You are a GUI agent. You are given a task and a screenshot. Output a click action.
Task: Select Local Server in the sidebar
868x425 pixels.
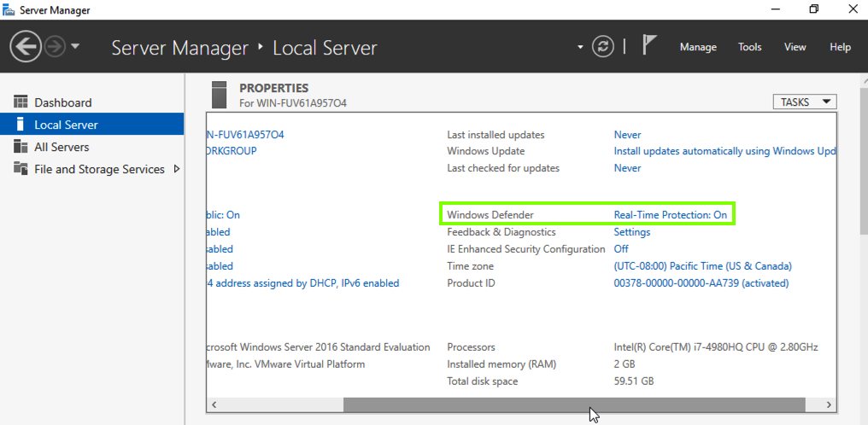point(66,125)
